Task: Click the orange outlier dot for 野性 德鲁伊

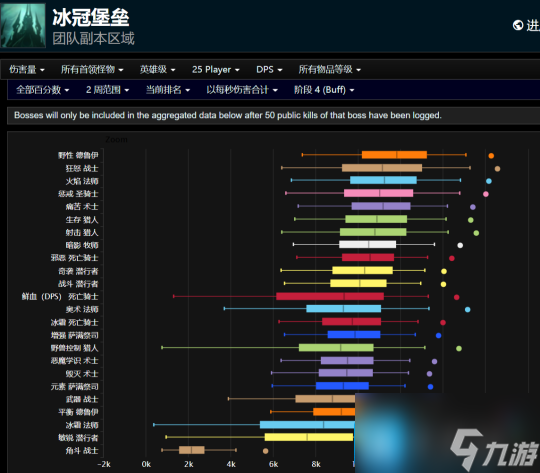Action: tap(491, 156)
